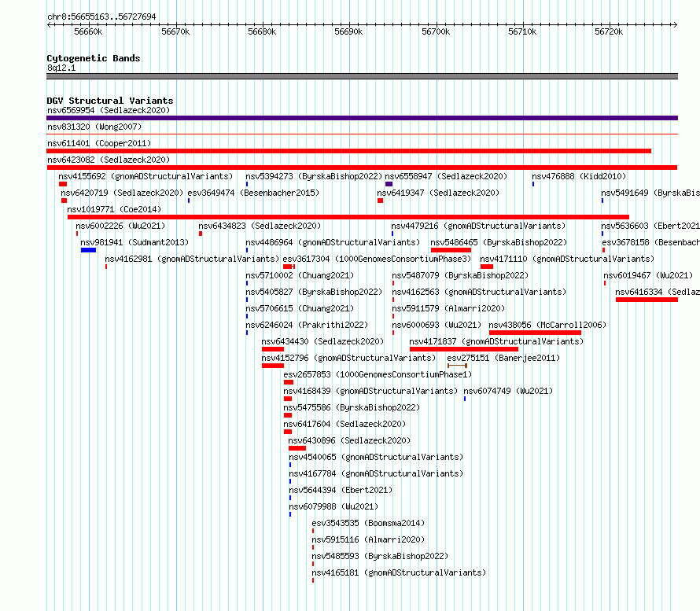The height and width of the screenshot is (611, 700).
Task: Open esv3678158 Besenbacher variant label
Action: tap(650, 242)
